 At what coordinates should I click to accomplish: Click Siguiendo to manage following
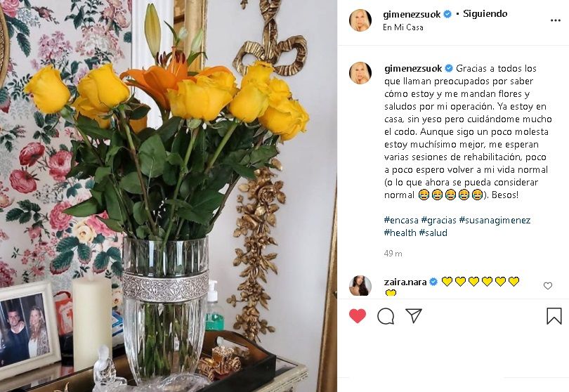point(485,14)
